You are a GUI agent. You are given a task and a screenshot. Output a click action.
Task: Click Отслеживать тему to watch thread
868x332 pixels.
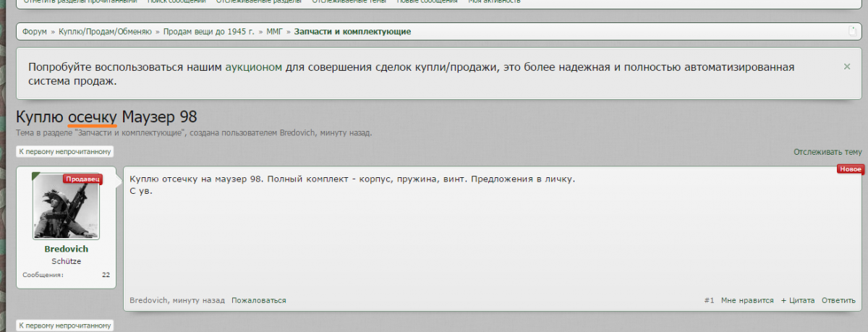tap(827, 152)
